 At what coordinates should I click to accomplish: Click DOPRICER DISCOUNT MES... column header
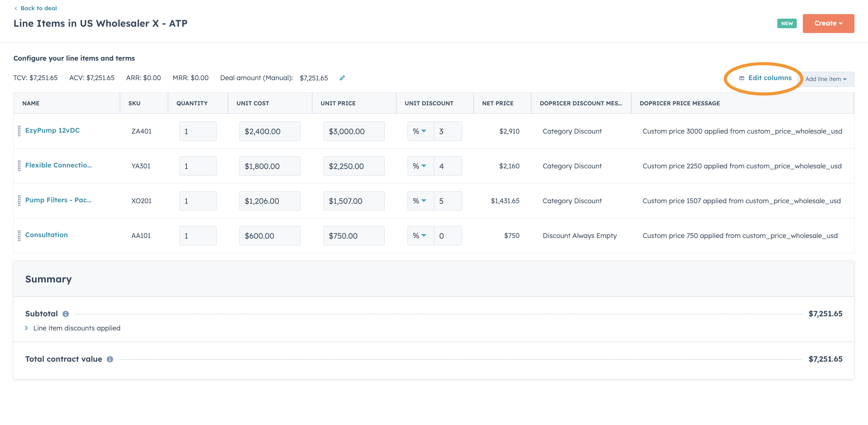point(581,103)
